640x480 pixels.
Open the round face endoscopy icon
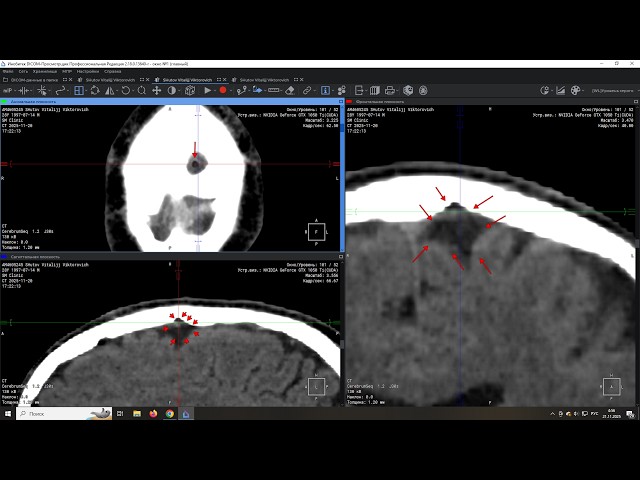423,91
